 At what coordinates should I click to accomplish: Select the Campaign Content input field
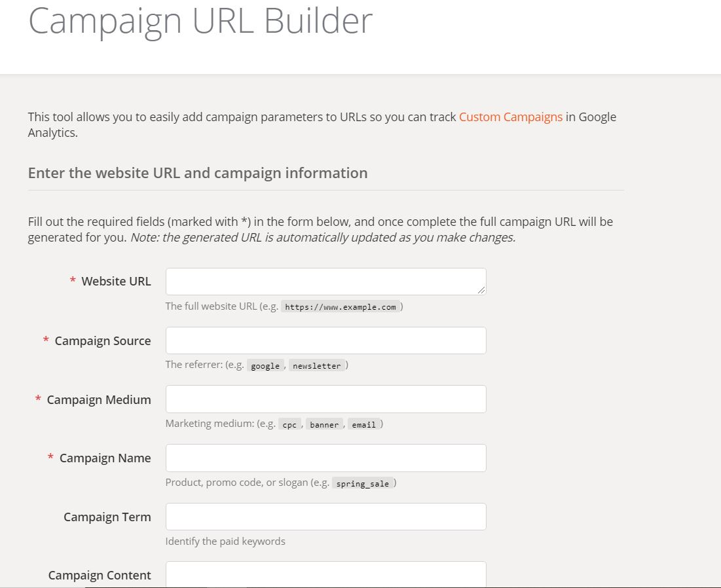tap(325, 574)
